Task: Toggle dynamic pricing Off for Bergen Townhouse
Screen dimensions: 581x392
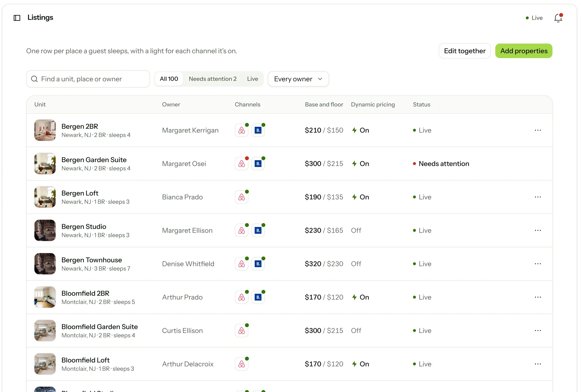Action: coord(356,264)
